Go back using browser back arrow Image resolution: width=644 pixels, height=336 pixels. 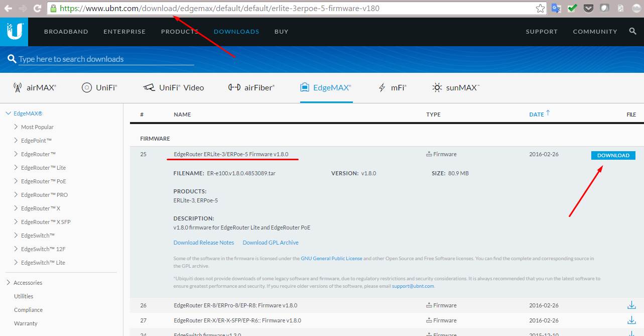point(8,9)
